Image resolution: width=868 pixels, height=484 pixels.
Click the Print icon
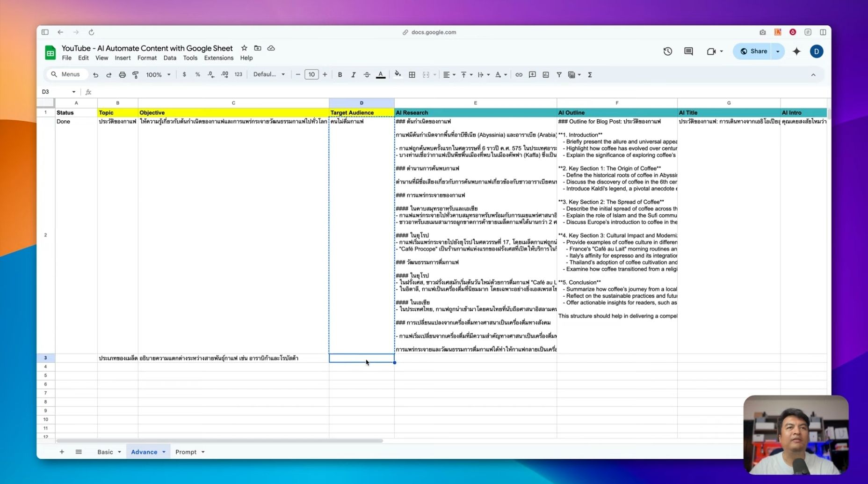click(122, 75)
